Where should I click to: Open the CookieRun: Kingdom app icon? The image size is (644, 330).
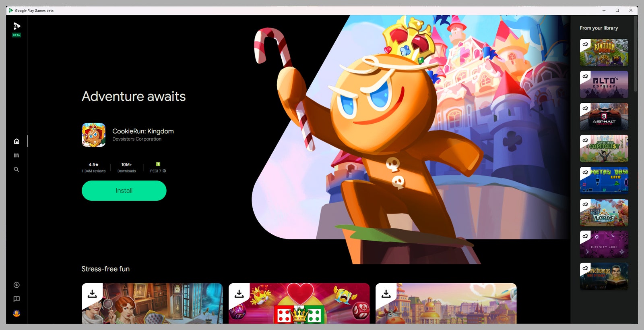pos(94,135)
